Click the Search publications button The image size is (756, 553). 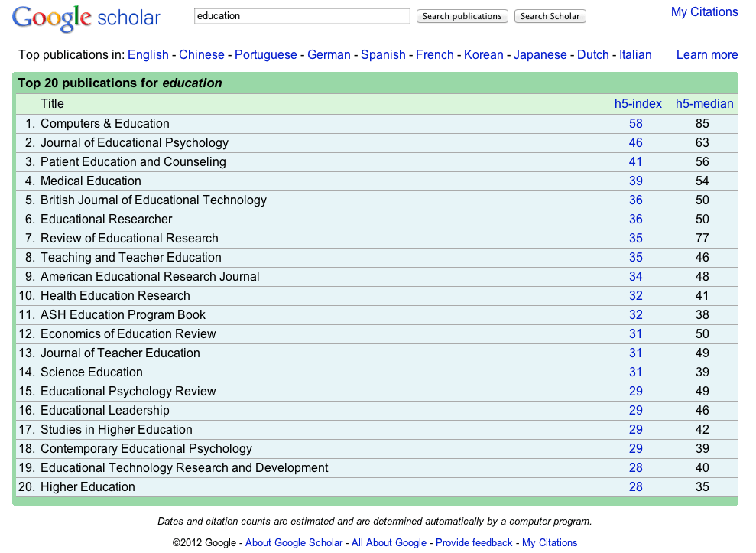[462, 15]
